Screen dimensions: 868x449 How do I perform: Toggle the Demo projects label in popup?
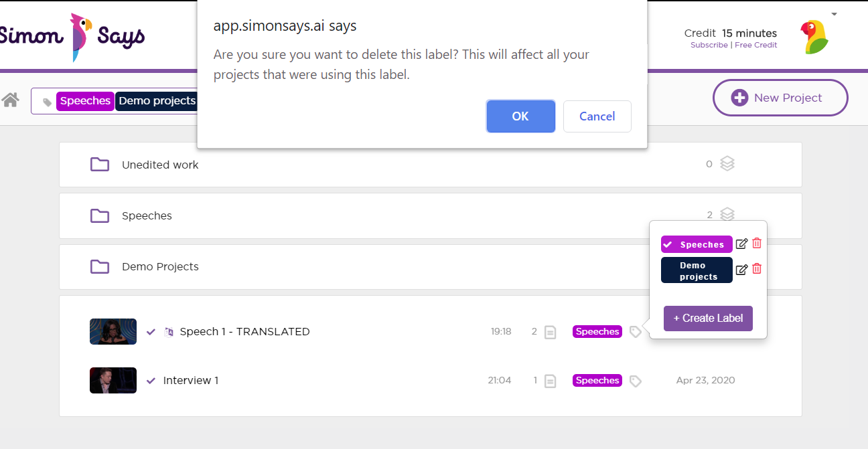pyautogui.click(x=697, y=270)
